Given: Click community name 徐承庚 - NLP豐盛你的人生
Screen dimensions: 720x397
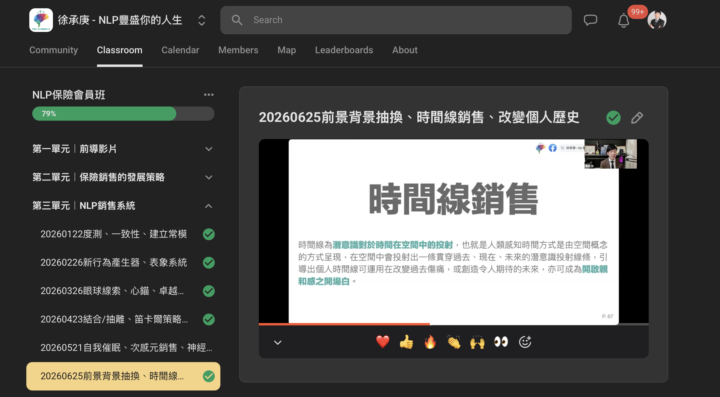Looking at the screenshot, I should point(120,20).
